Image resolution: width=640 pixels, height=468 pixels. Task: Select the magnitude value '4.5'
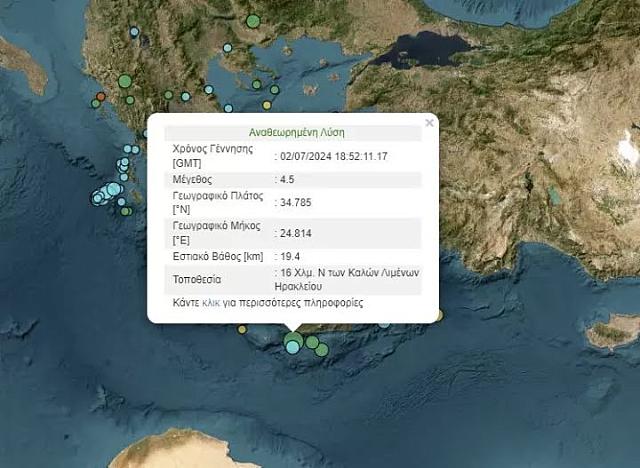click(287, 180)
